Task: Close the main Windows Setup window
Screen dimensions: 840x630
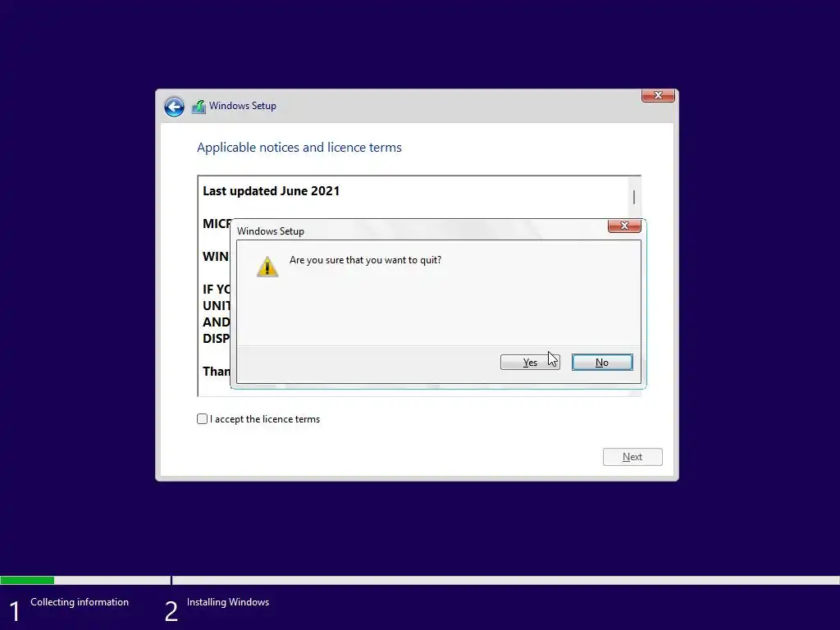Action: pos(658,95)
